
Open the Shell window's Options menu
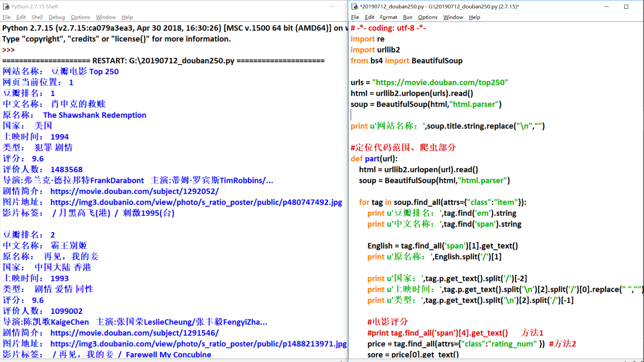point(80,17)
